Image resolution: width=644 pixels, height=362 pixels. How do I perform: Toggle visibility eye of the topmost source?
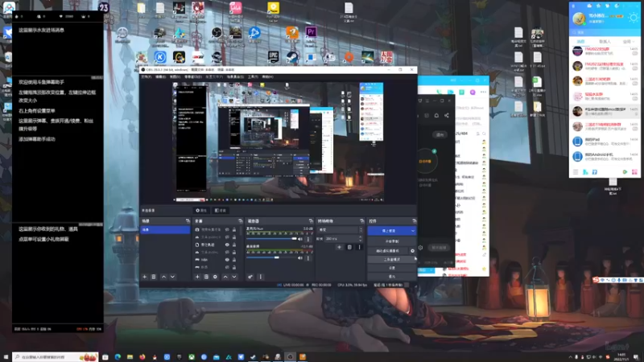click(x=227, y=229)
